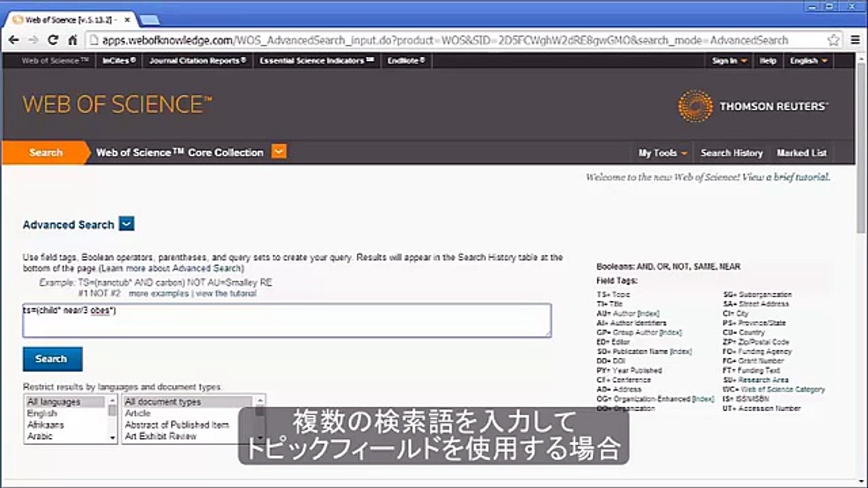
Task: Close the Web of Science tab
Action: (x=127, y=20)
